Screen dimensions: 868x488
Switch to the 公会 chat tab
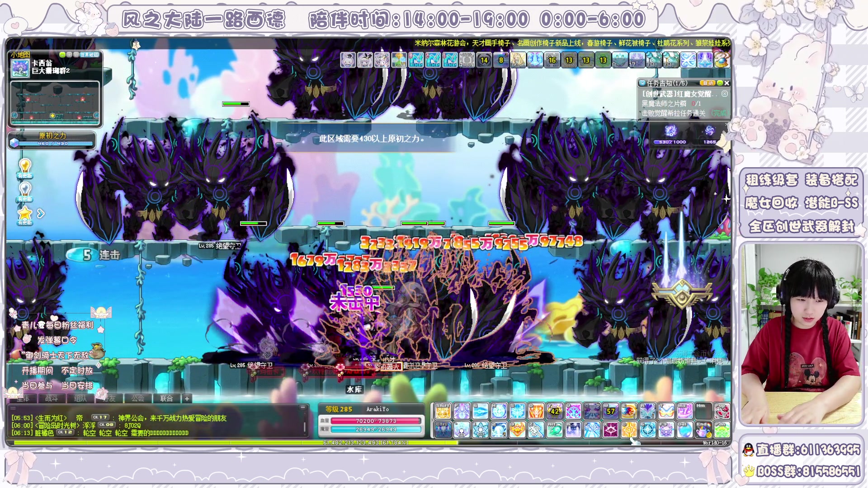pos(138,398)
